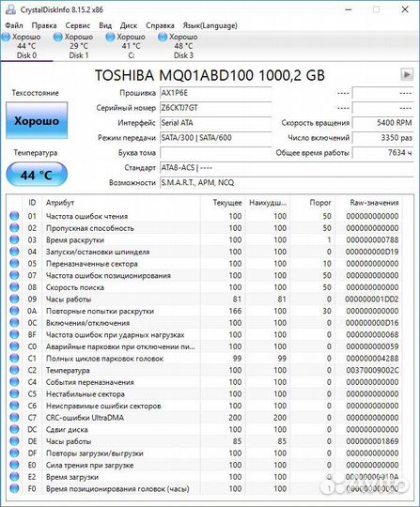Click the transfer mode field SATA/300 | SATA/600

click(x=215, y=138)
